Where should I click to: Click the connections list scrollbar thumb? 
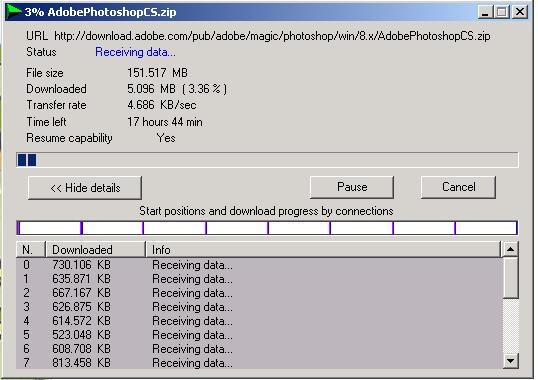click(x=510, y=278)
